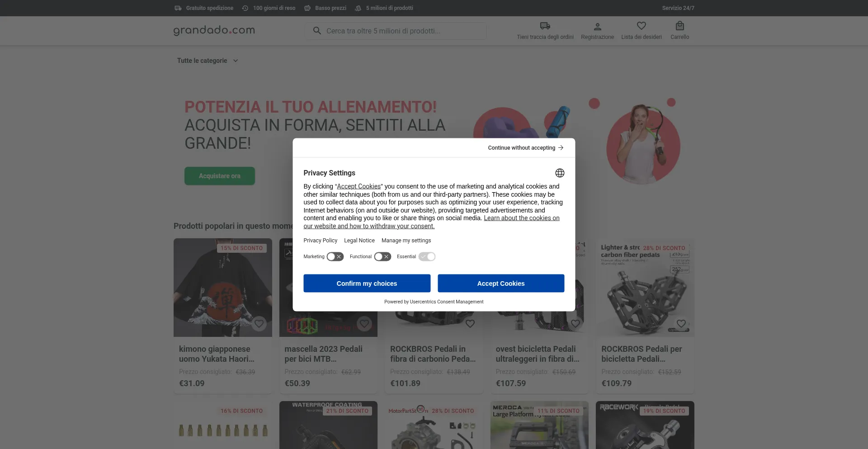Select Tieni traccia degli ordini in the header
This screenshot has width=868, height=449.
tap(545, 37)
